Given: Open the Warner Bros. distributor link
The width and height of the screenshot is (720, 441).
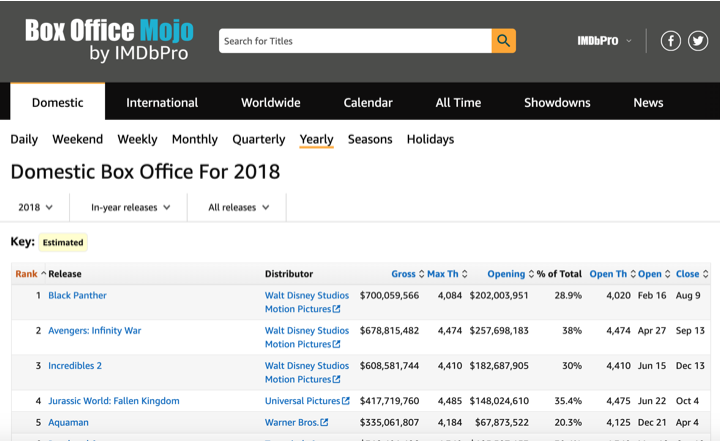Looking at the screenshot, I should 292,422.
